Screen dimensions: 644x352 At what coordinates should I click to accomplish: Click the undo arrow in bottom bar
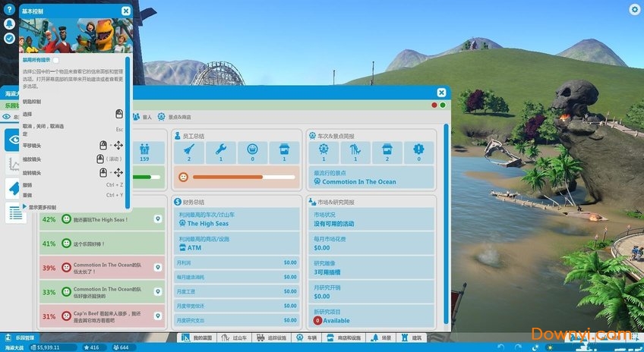500,347
